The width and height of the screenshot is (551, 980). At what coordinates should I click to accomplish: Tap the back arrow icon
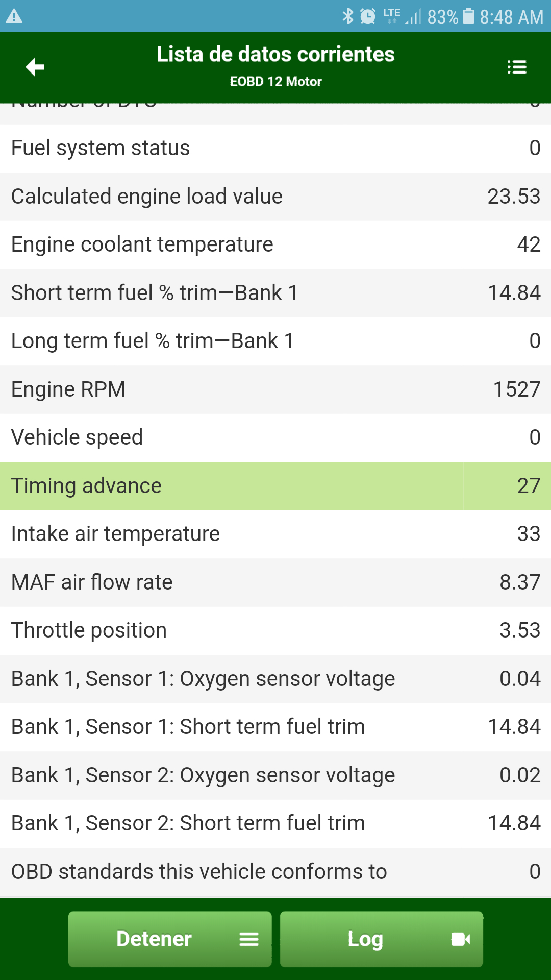(x=35, y=67)
